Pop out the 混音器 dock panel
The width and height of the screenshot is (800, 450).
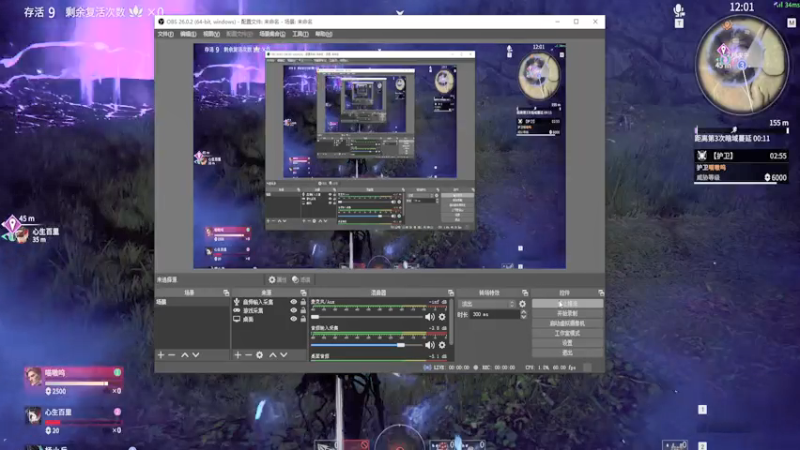coord(451,293)
